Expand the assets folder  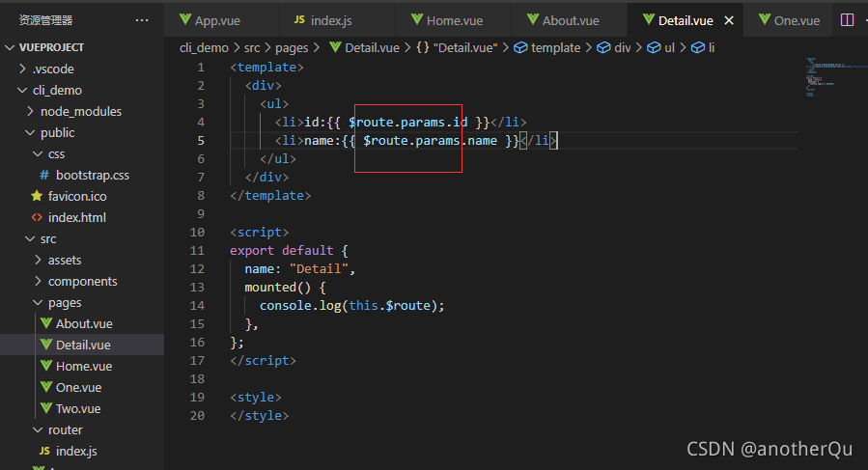[82, 261]
